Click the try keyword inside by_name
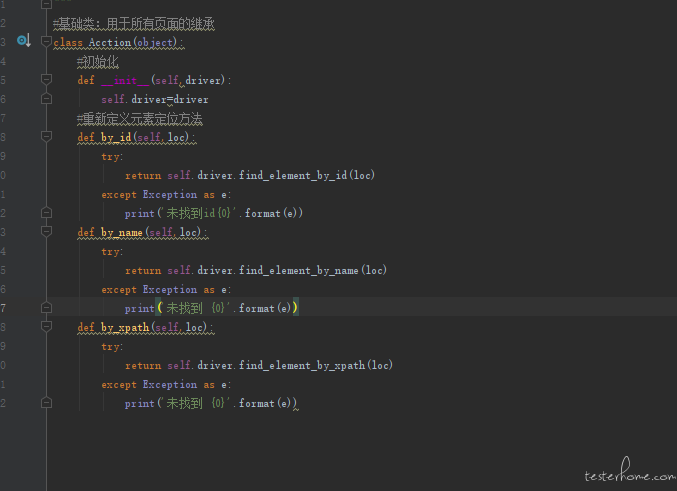 tap(112, 251)
